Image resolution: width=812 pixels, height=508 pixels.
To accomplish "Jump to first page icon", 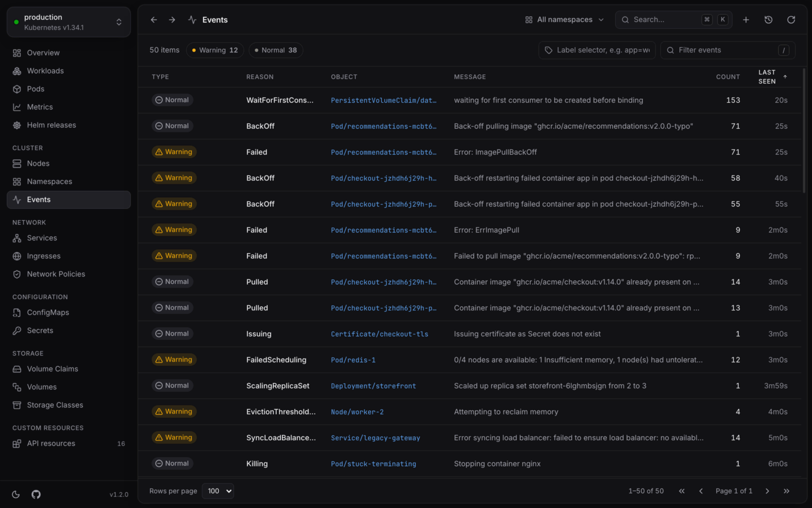I will (682, 491).
